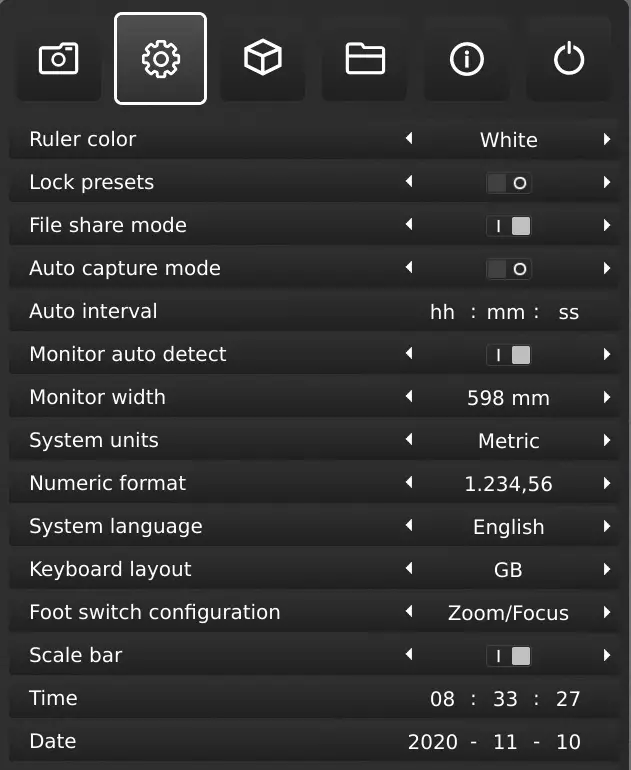The image size is (631, 770).
Task: Select the settings gear tab
Action: [x=160, y=59]
